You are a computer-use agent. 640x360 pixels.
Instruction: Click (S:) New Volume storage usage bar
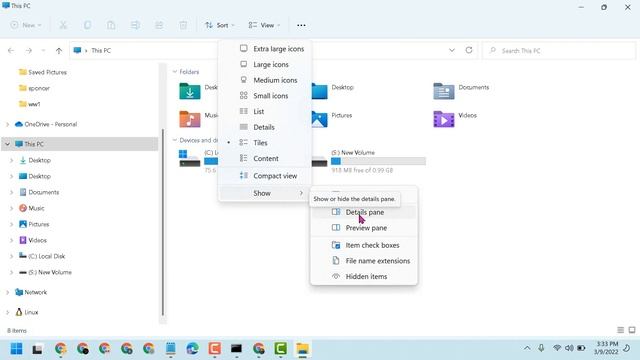(378, 161)
